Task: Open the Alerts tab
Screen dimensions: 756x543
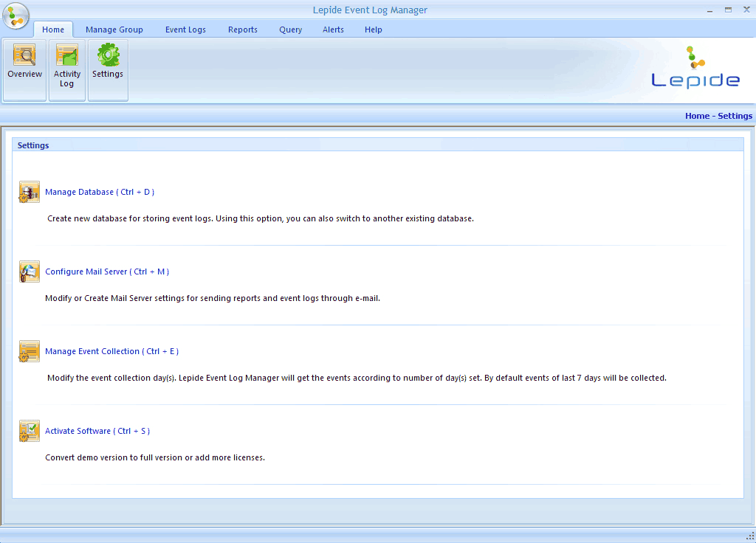Action: [333, 30]
